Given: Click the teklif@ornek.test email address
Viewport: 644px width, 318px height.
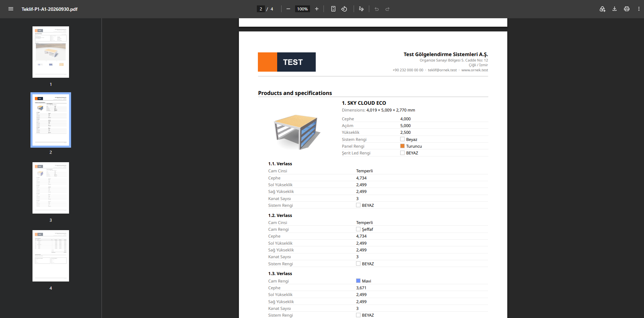Looking at the screenshot, I should 442,70.
